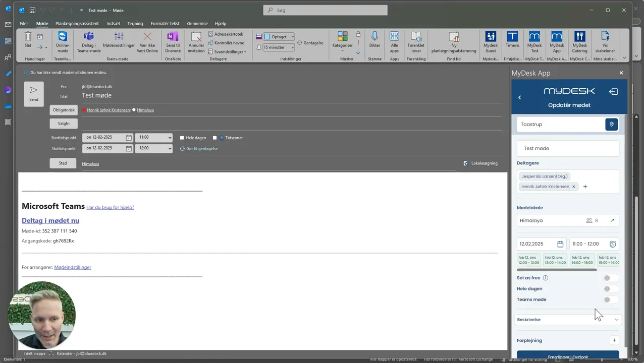Open the Gennemse tab
This screenshot has height=363, width=644.
pyautogui.click(x=197, y=23)
